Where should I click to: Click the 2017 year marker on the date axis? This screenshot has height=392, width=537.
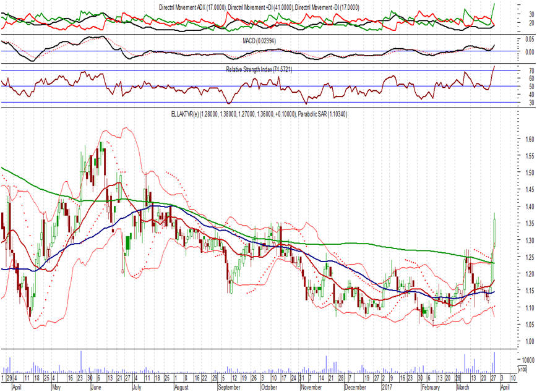pos(386,387)
